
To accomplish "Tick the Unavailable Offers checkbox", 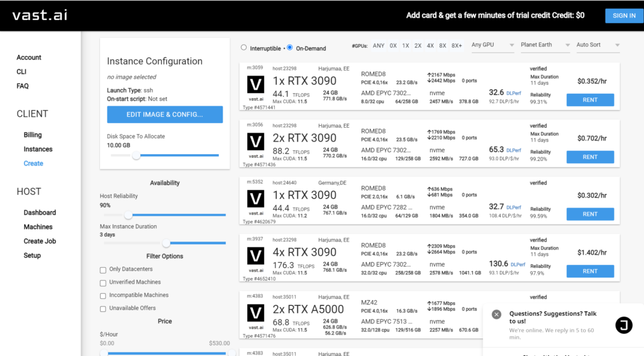I will [103, 309].
